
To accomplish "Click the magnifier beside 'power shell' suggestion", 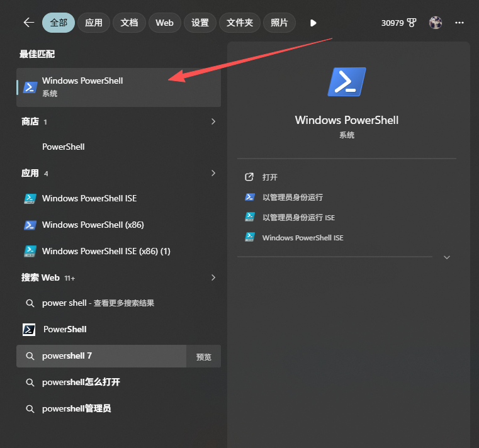I will click(30, 303).
